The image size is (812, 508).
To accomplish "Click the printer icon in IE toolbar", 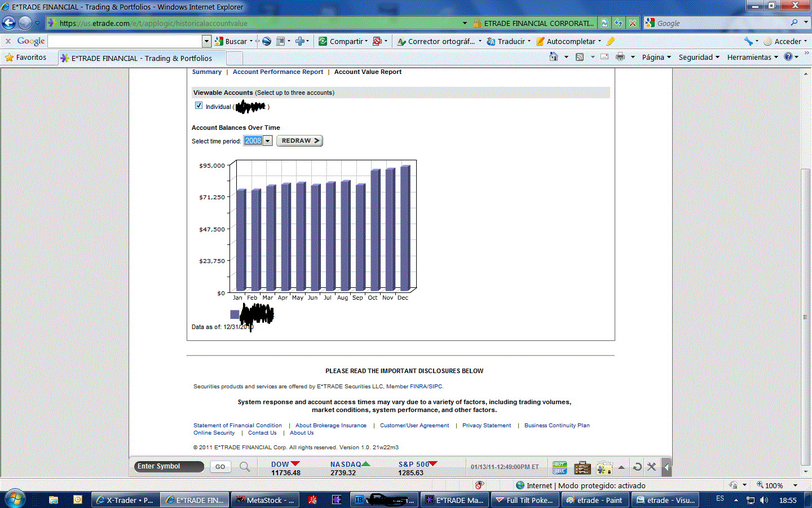I will (x=620, y=57).
